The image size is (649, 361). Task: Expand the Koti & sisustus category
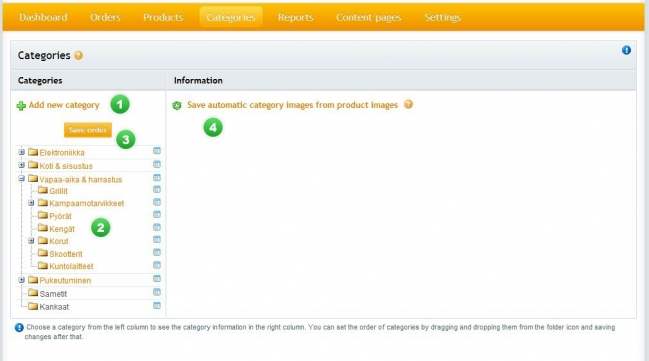pyautogui.click(x=22, y=165)
